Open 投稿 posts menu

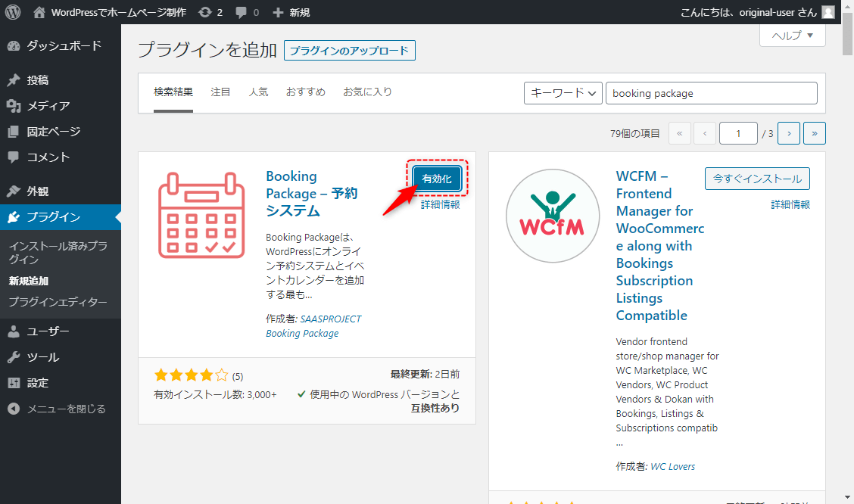click(x=61, y=80)
